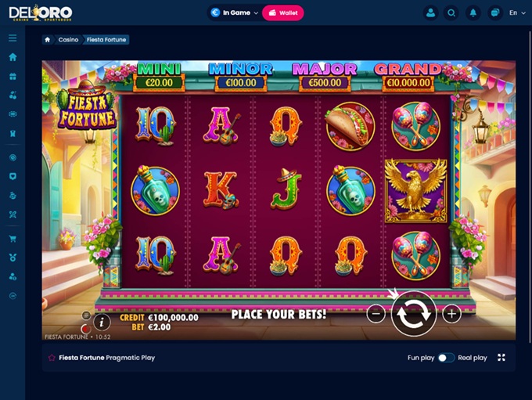Expand the In Game balance dropdown
Viewport: 532px width, 400px height.
click(235, 13)
